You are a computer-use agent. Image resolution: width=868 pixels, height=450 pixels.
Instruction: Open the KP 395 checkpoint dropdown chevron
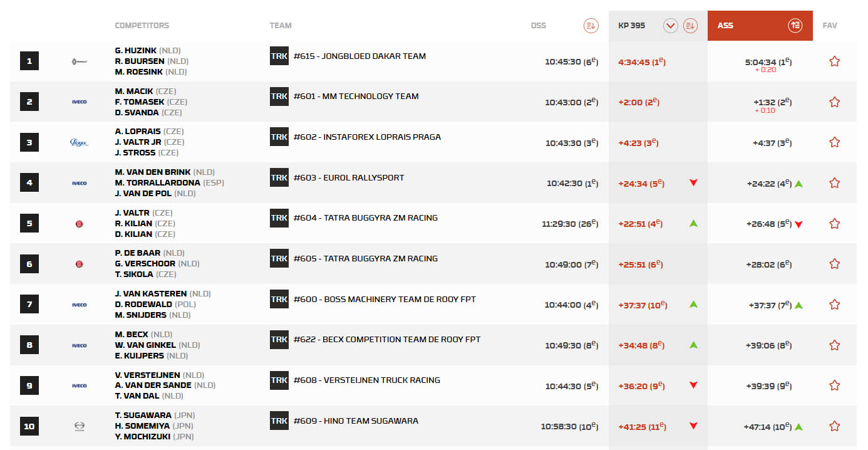(x=671, y=26)
